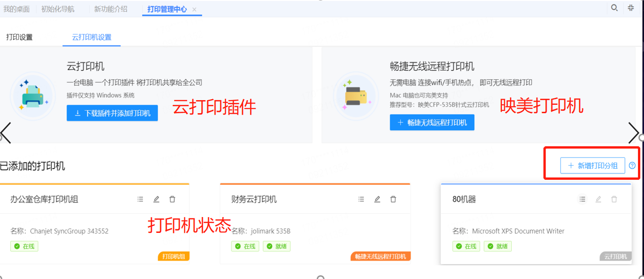Click the collapse fullscreen icon at top right
This screenshot has height=279, width=644.
pyautogui.click(x=631, y=8)
